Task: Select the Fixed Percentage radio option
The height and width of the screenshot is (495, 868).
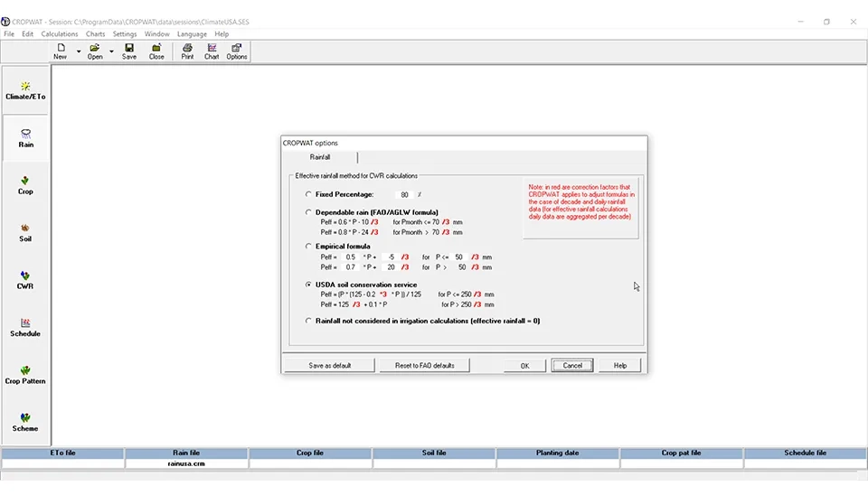Action: (x=309, y=194)
